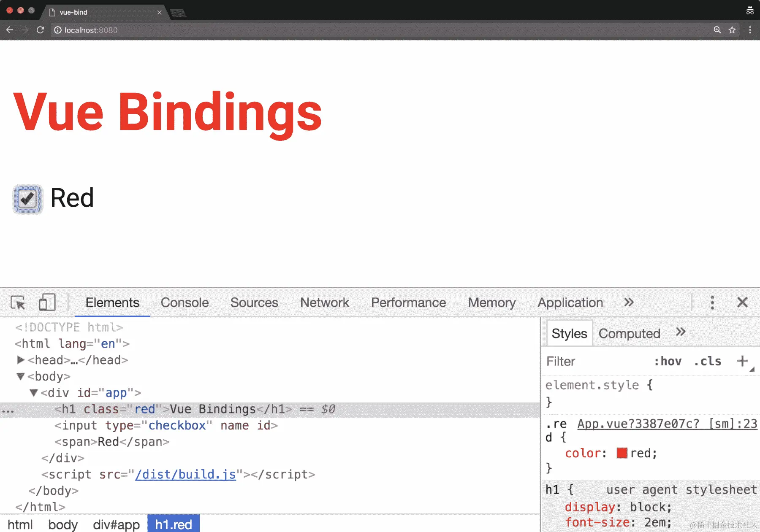Open the Network tab
Image resolution: width=760 pixels, height=532 pixels.
tap(325, 302)
